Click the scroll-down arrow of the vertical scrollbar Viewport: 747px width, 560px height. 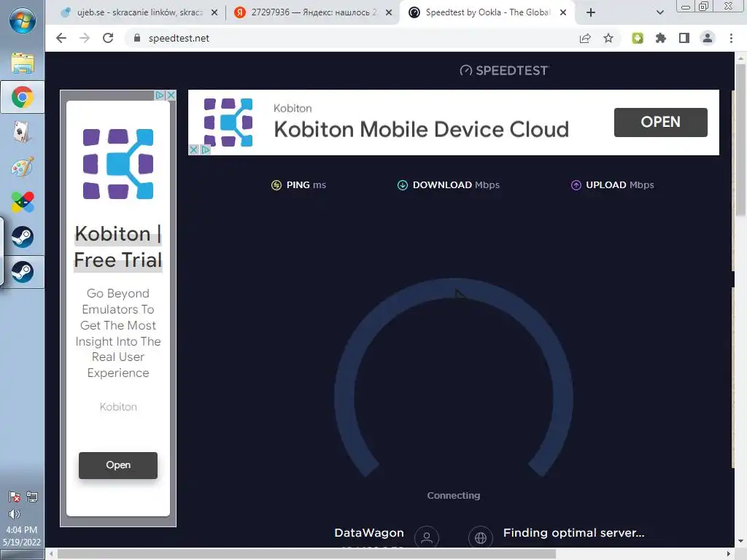740,541
